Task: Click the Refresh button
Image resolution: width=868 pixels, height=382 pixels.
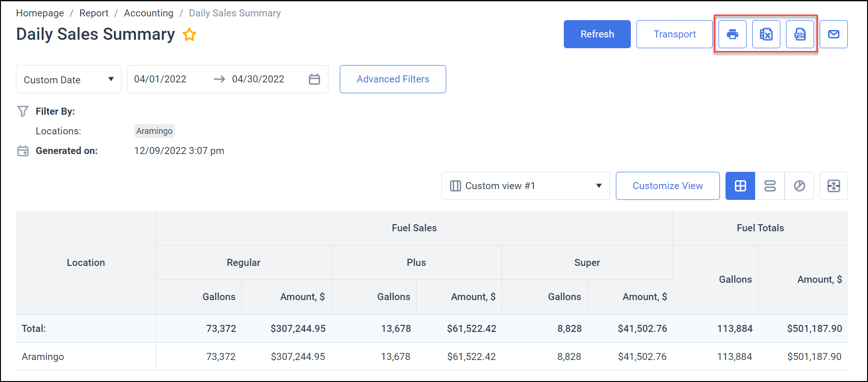Action: 597,34
